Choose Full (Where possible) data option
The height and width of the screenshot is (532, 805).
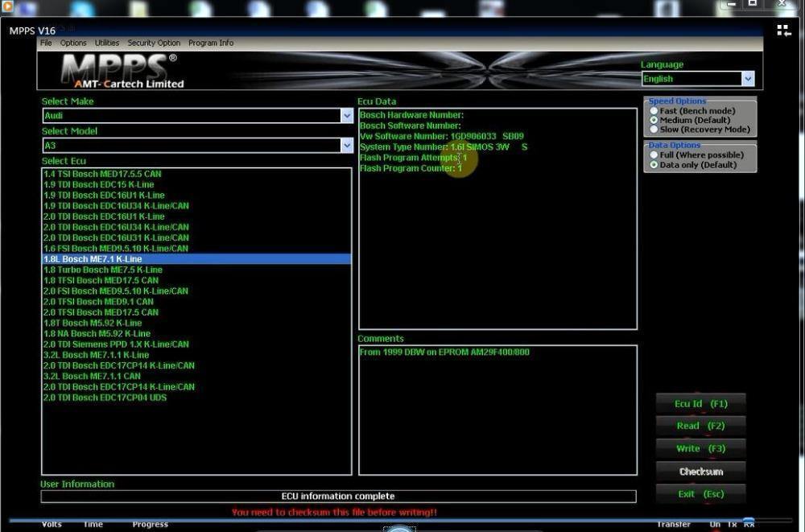[654, 155]
